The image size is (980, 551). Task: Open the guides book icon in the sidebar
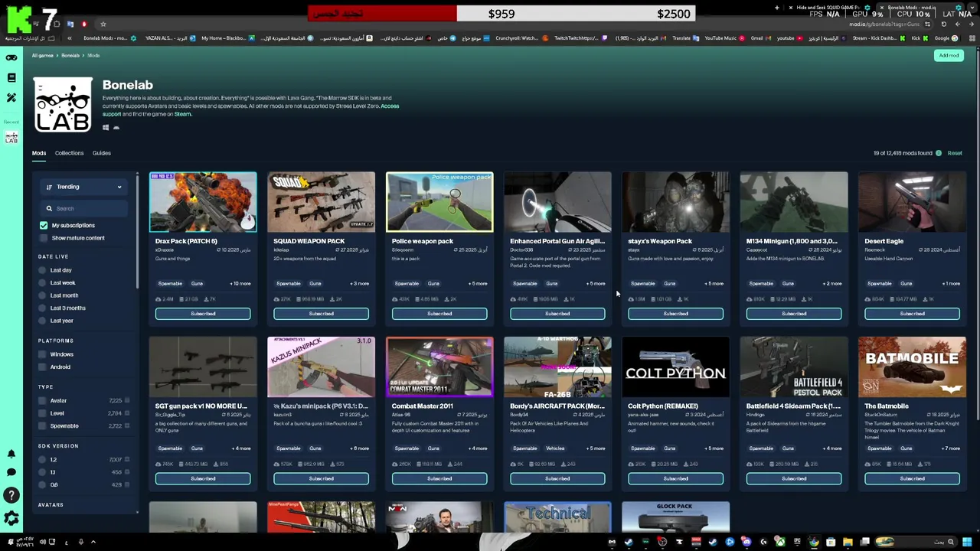tap(11, 77)
